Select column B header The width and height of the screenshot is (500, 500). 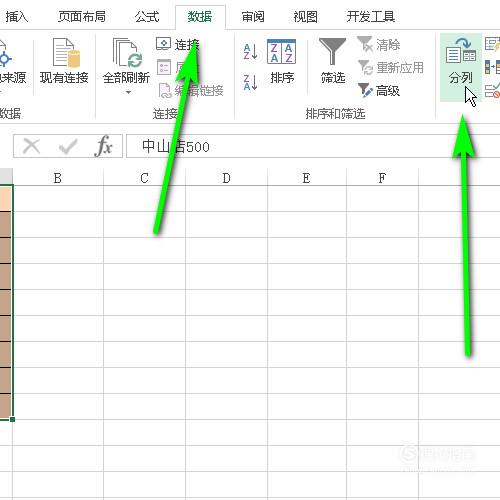pyautogui.click(x=58, y=178)
